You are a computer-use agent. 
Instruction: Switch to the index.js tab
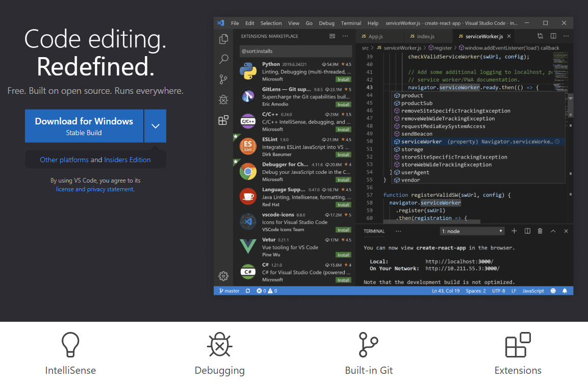point(426,36)
